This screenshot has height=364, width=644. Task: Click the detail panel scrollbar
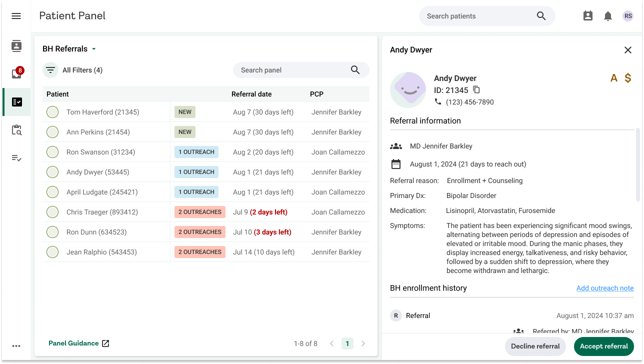pyautogui.click(x=637, y=165)
